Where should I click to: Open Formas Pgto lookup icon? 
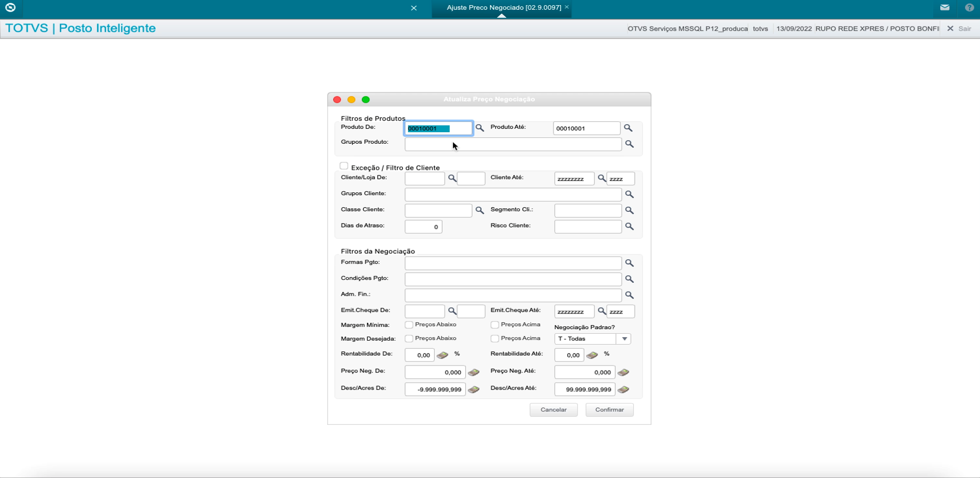(629, 263)
